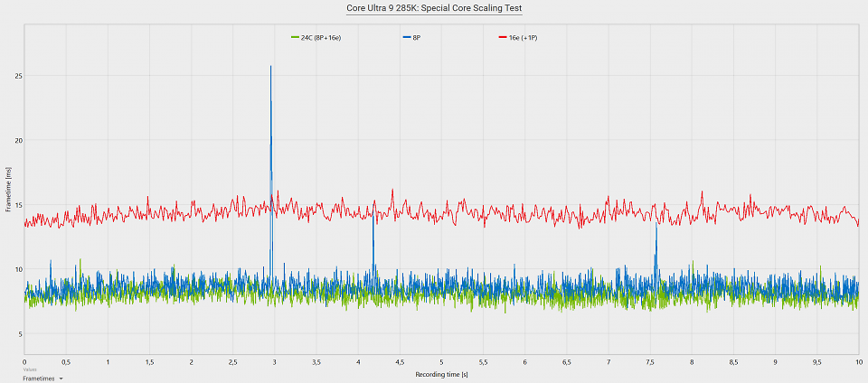Click the tall blue 8P spike peak
The height and width of the screenshot is (383, 868).
pyautogui.click(x=270, y=67)
